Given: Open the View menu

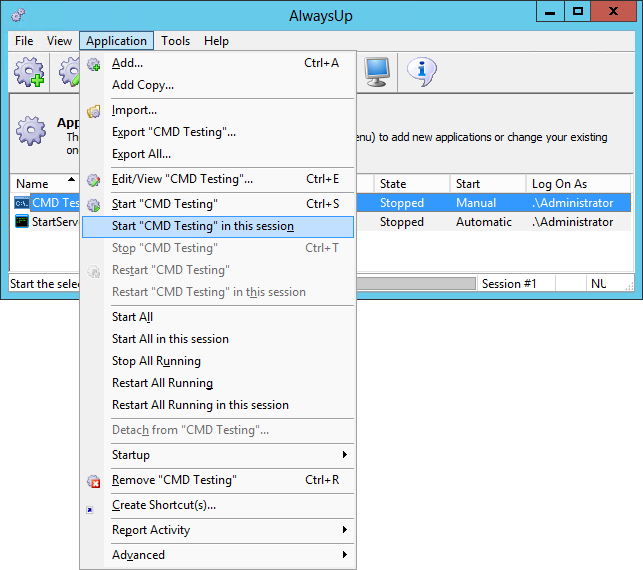Looking at the screenshot, I should 59,41.
